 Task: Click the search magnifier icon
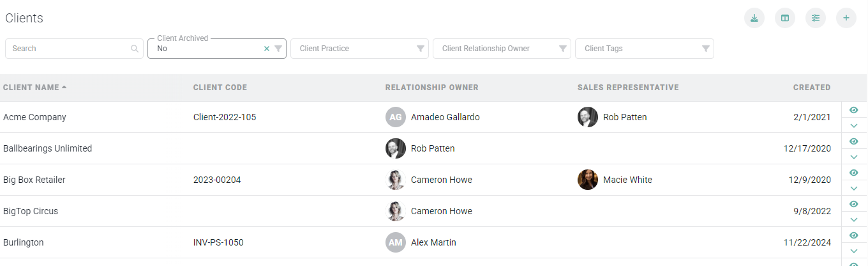pyautogui.click(x=135, y=49)
